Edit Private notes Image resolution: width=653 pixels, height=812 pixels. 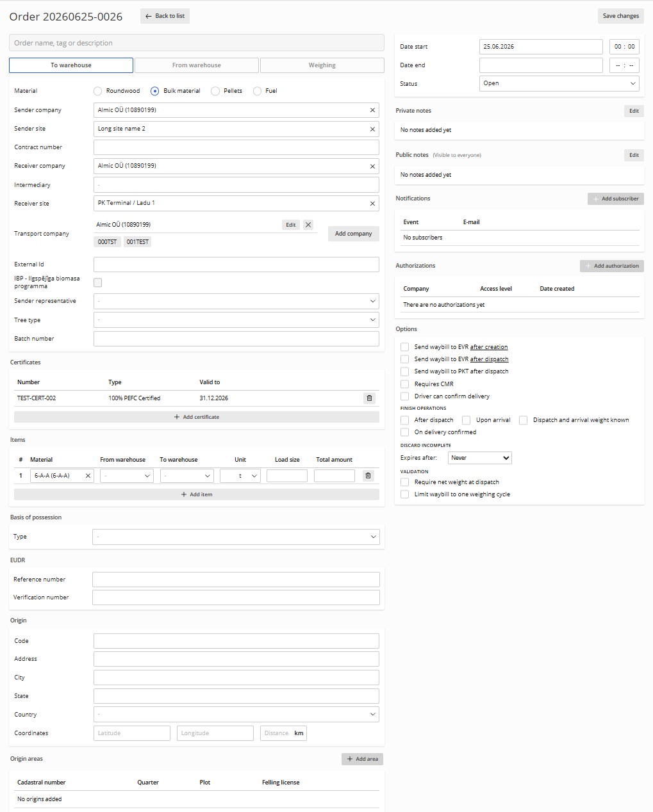(634, 111)
